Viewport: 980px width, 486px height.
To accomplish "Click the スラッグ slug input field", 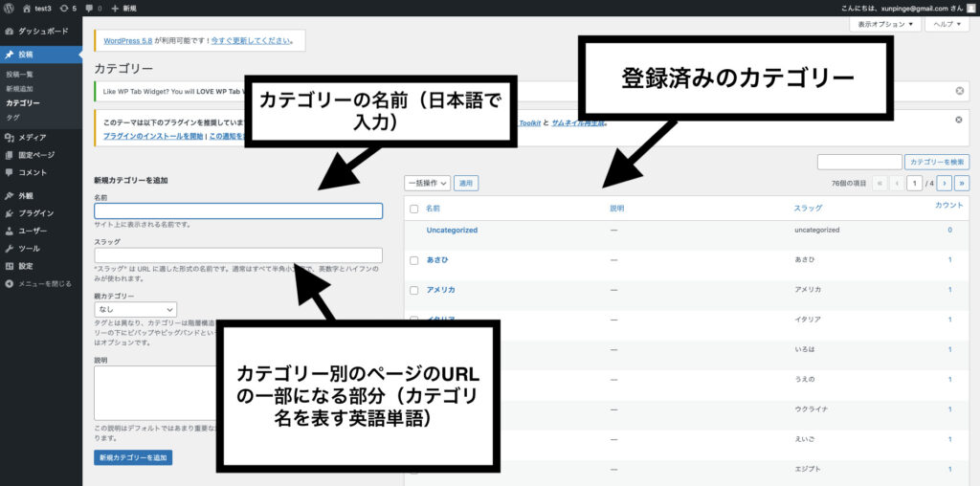I will [238, 254].
